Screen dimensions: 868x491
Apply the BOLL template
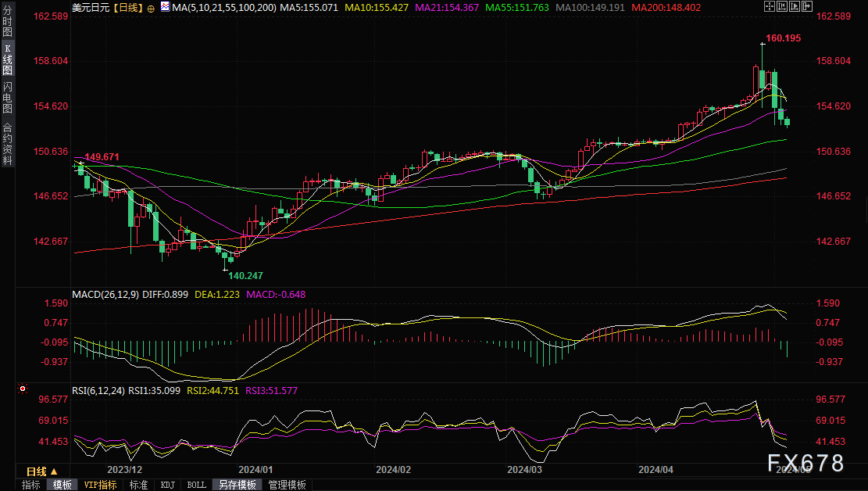point(197,485)
